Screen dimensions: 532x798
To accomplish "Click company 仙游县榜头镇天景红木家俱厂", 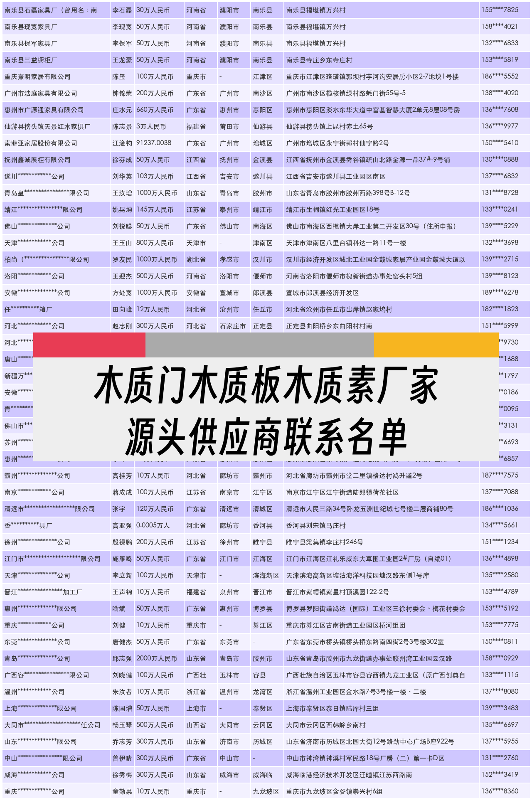I will (47, 126).
